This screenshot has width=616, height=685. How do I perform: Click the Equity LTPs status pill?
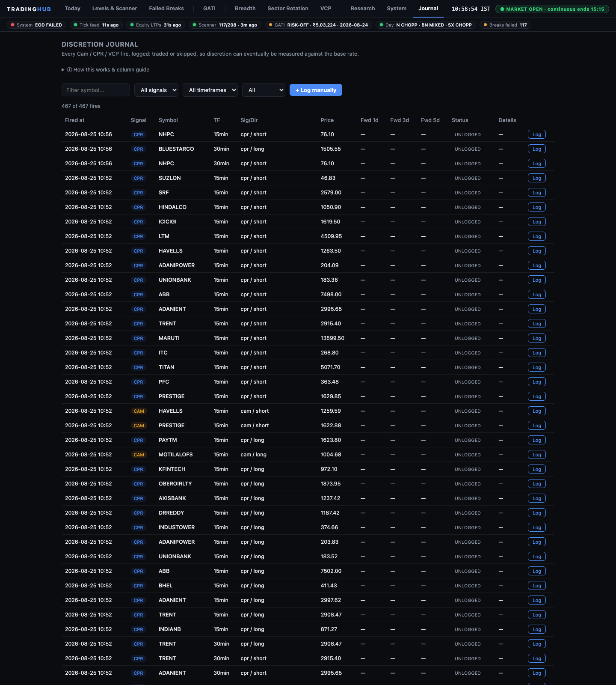point(156,25)
